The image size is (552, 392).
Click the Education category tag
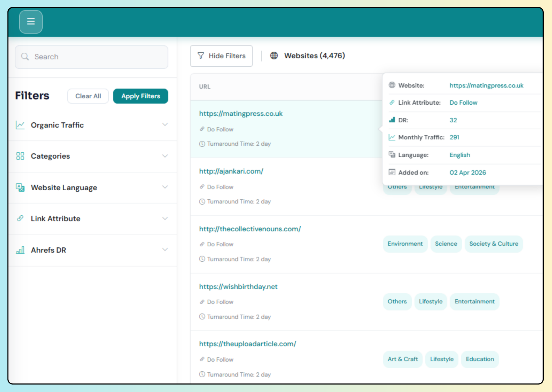click(x=480, y=359)
